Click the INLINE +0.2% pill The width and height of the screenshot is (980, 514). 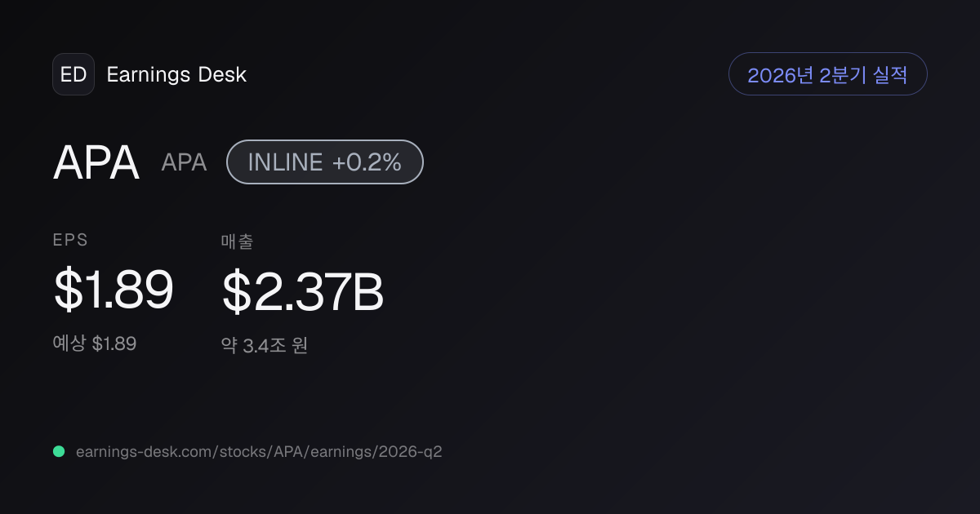pyautogui.click(x=325, y=162)
